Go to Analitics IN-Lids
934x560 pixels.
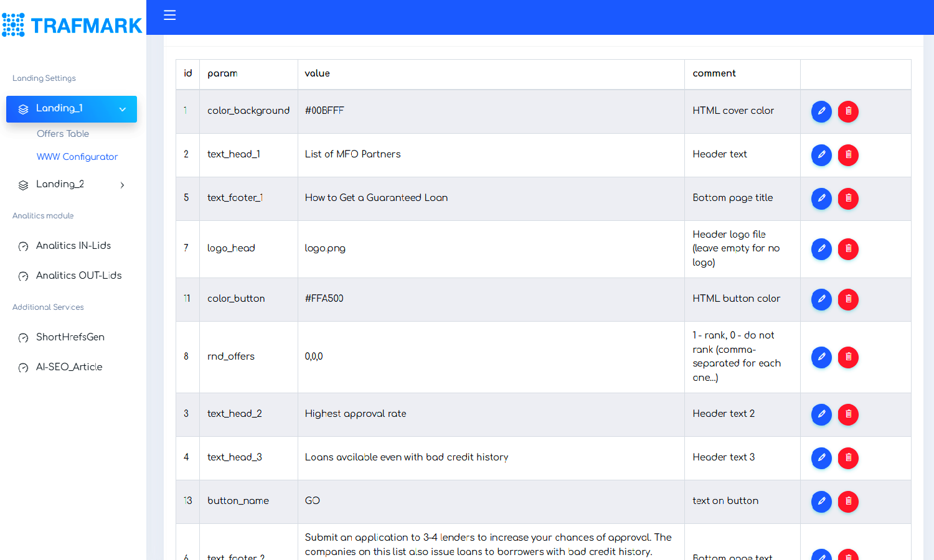(x=73, y=246)
